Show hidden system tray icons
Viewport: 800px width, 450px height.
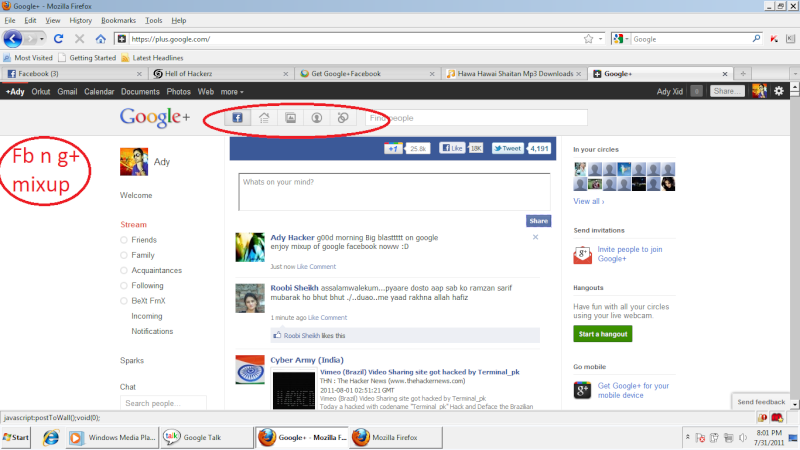[x=688, y=437]
